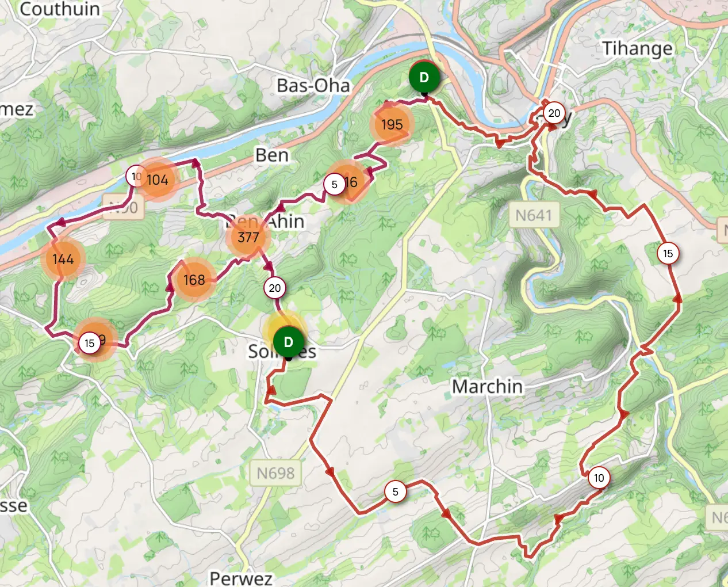Click the Perwez place label
This screenshot has height=587, width=728.
[241, 578]
